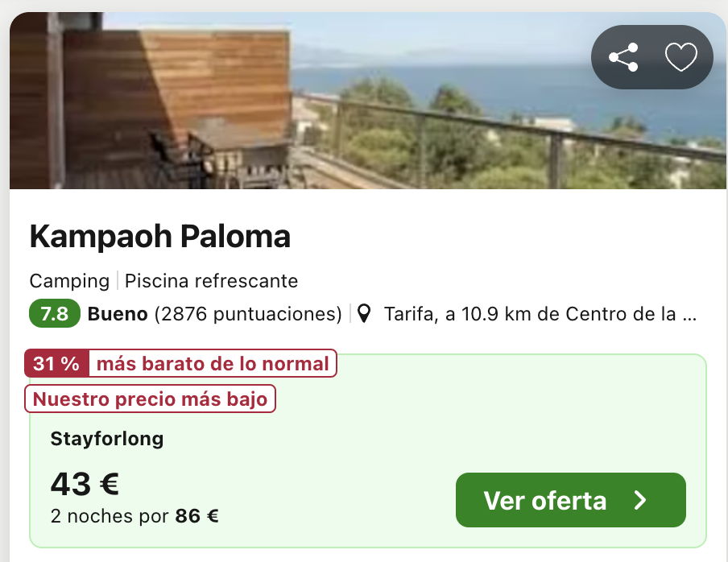
Task: Open the Kampaoh Paloma hotel photo
Action: (368, 100)
